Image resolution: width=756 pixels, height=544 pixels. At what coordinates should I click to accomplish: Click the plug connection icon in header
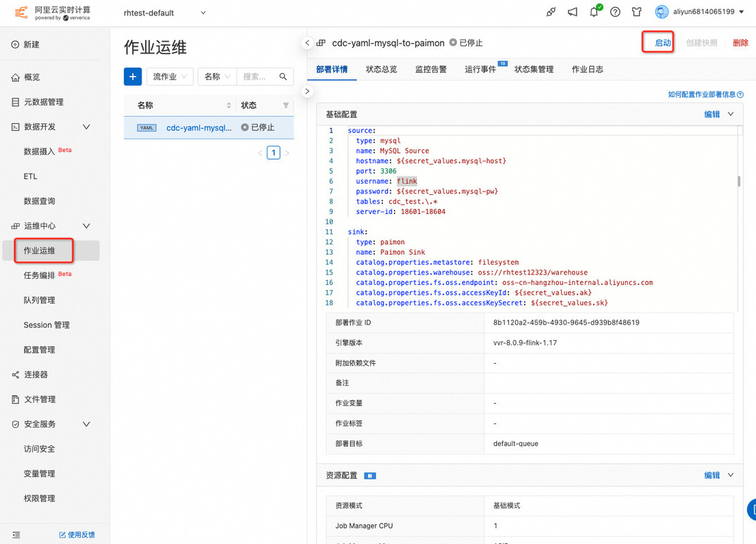(x=551, y=12)
